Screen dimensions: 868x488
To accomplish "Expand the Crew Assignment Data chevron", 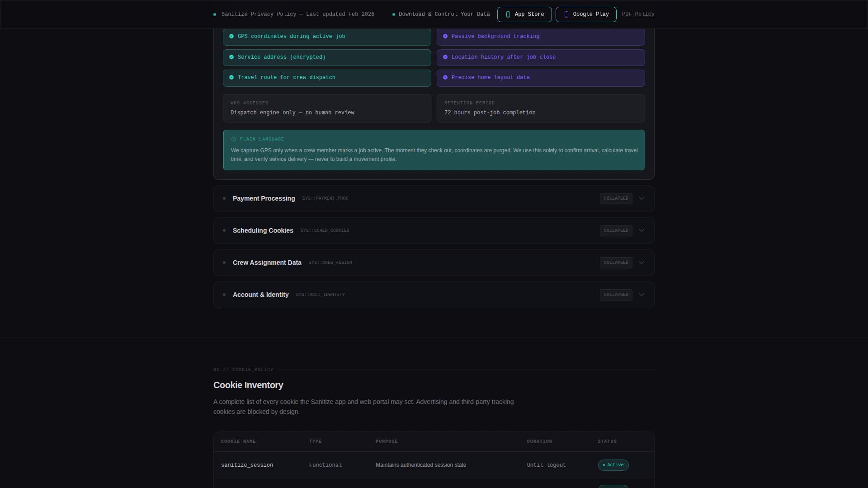I will point(641,263).
